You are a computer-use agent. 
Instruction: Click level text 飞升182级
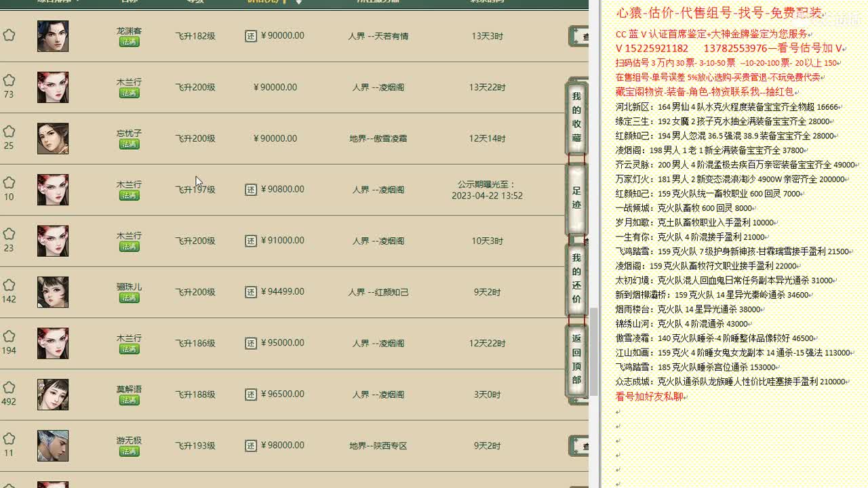195,36
